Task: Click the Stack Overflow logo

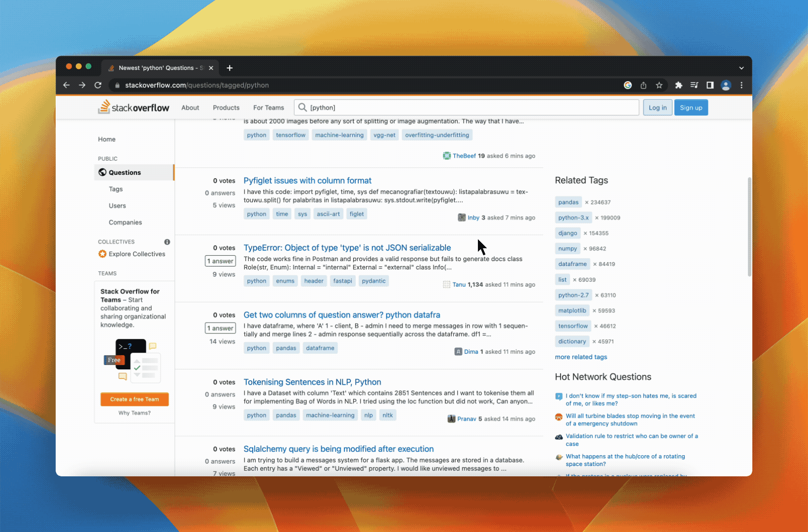Action: tap(134, 107)
